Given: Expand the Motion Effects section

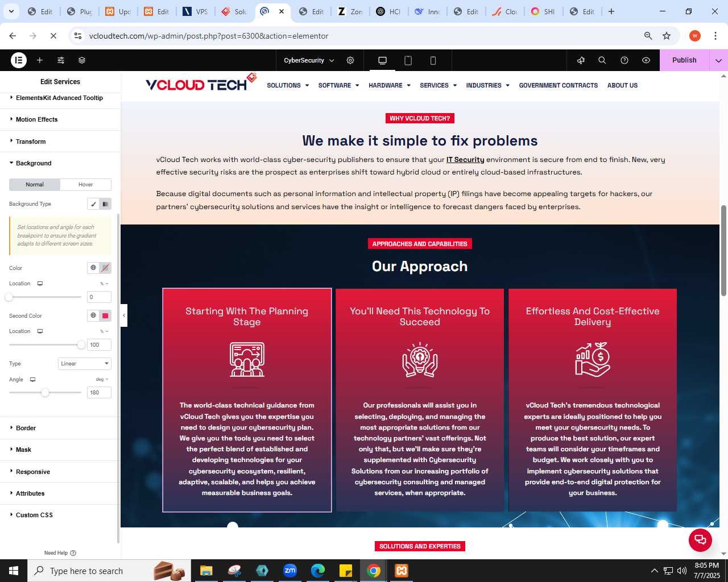Looking at the screenshot, I should (60, 119).
